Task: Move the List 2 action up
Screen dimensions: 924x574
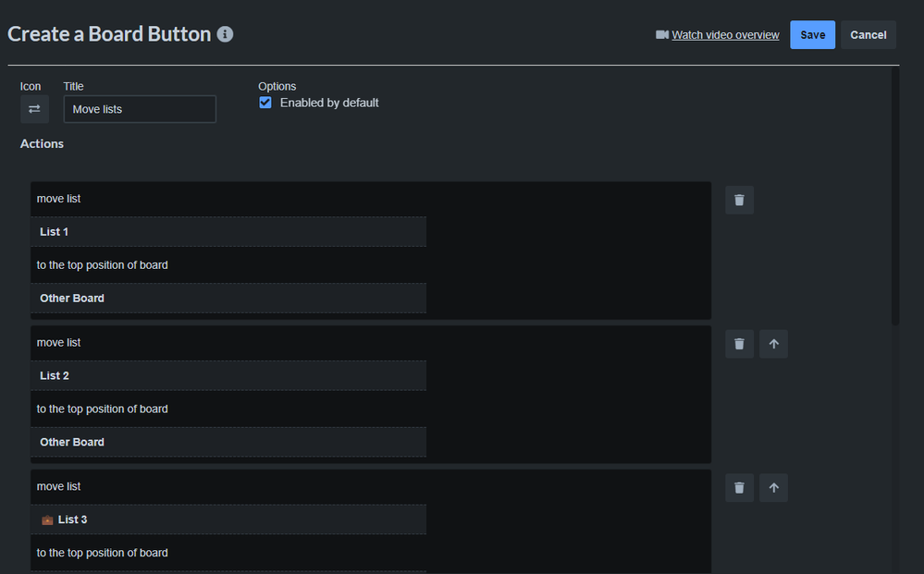Action: click(773, 344)
